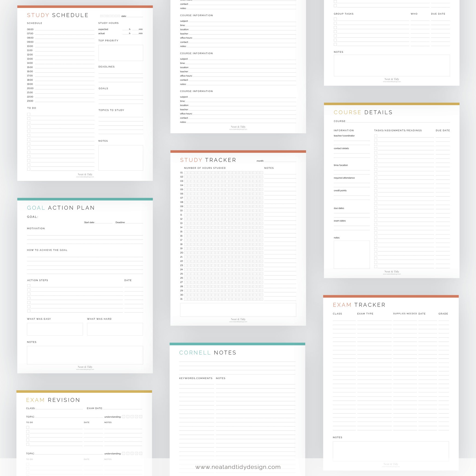Click the Grade column header in Exam Tracker
This screenshot has width=476, height=476.
(x=443, y=314)
